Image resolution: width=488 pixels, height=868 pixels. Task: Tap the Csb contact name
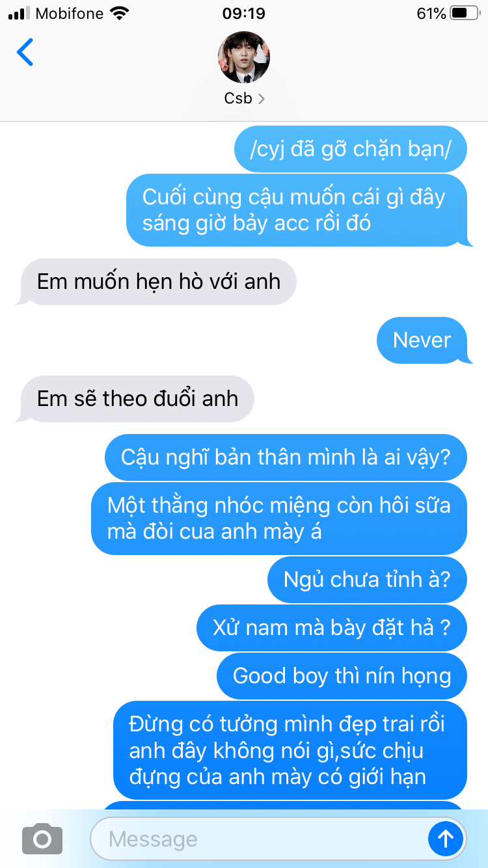click(x=238, y=98)
